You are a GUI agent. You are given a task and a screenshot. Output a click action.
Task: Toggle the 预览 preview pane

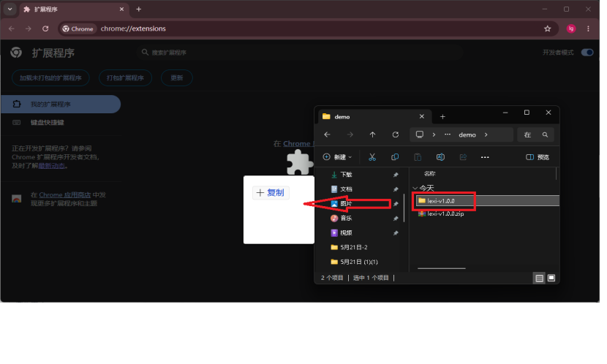click(538, 157)
